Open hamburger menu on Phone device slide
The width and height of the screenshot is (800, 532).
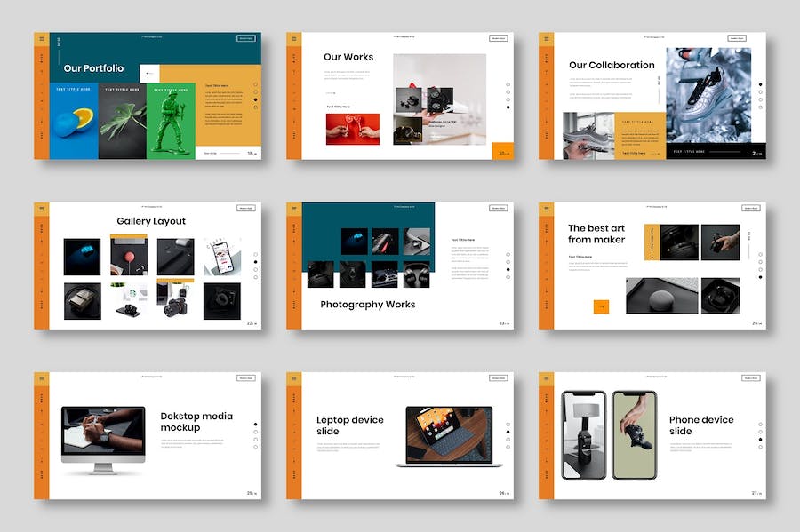point(546,378)
